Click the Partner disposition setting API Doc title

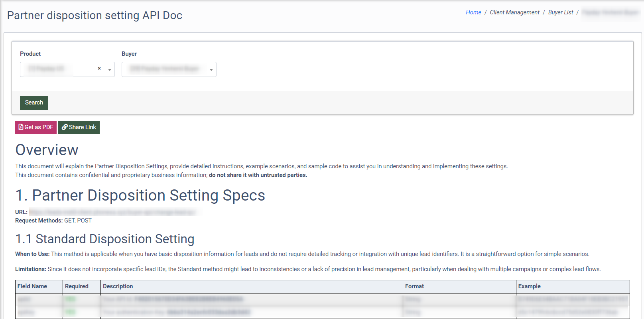[x=95, y=16]
